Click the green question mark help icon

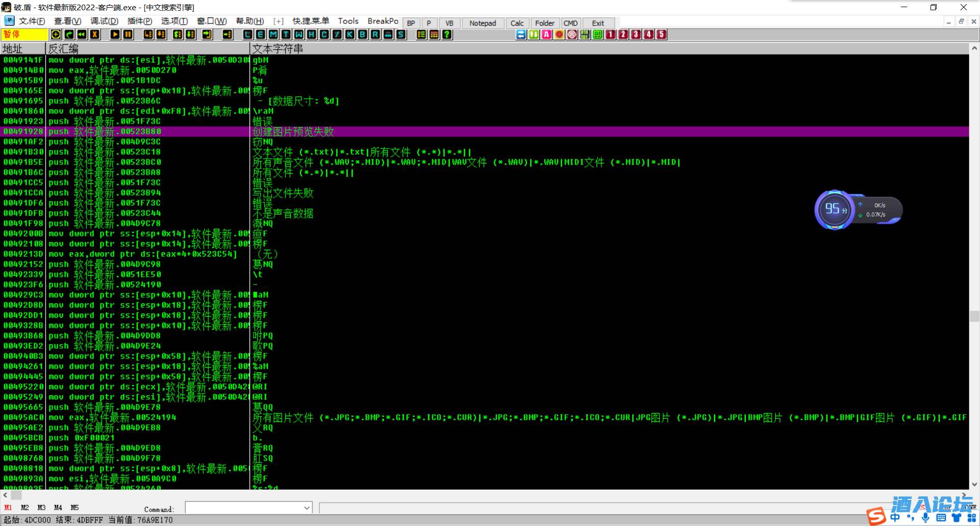click(447, 34)
